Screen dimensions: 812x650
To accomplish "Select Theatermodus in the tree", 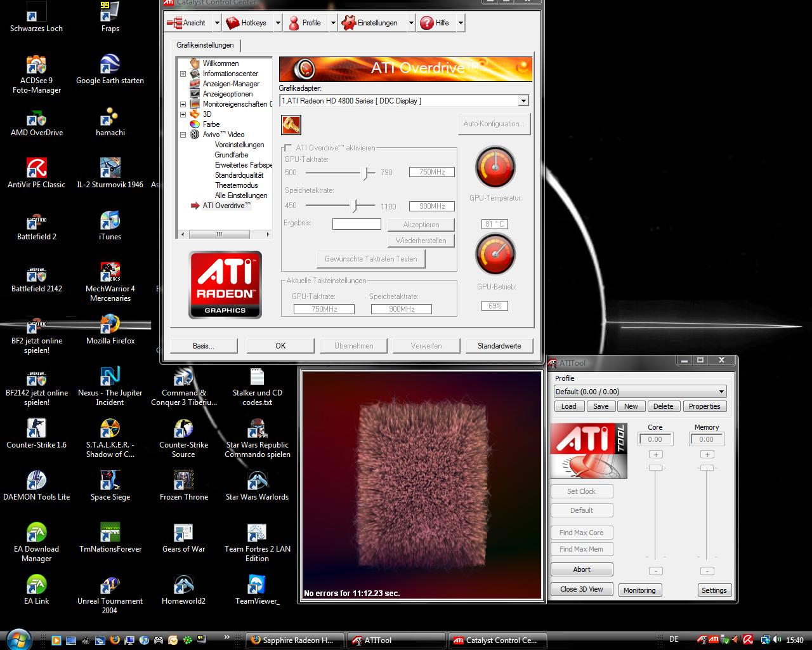I will [x=237, y=185].
